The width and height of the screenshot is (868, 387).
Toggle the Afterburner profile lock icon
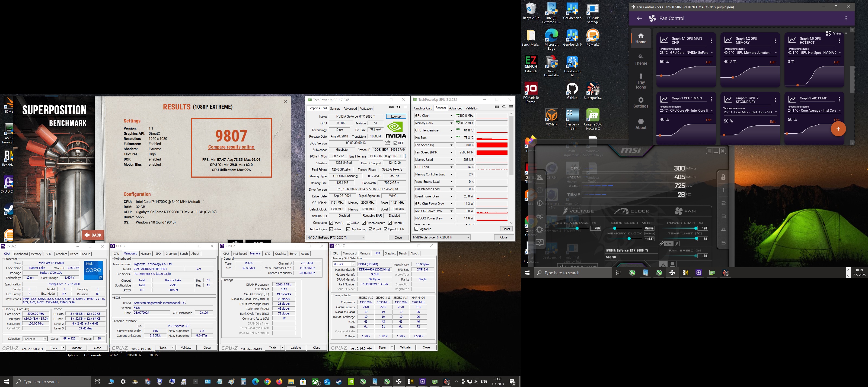point(723,177)
